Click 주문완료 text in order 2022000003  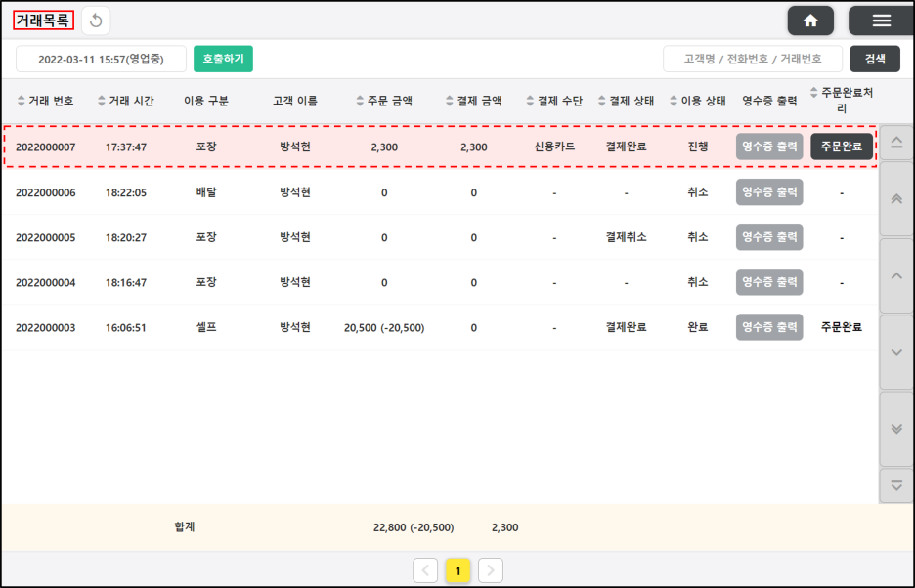point(842,327)
